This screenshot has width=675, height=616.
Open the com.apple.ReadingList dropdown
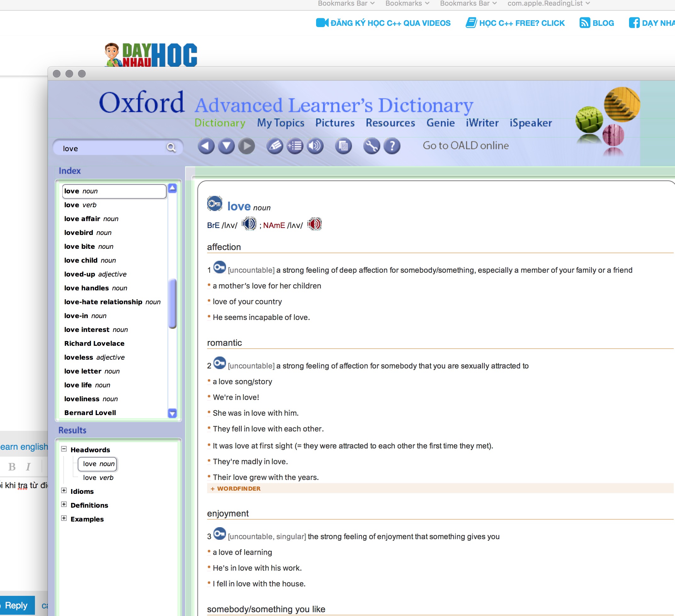548,3
